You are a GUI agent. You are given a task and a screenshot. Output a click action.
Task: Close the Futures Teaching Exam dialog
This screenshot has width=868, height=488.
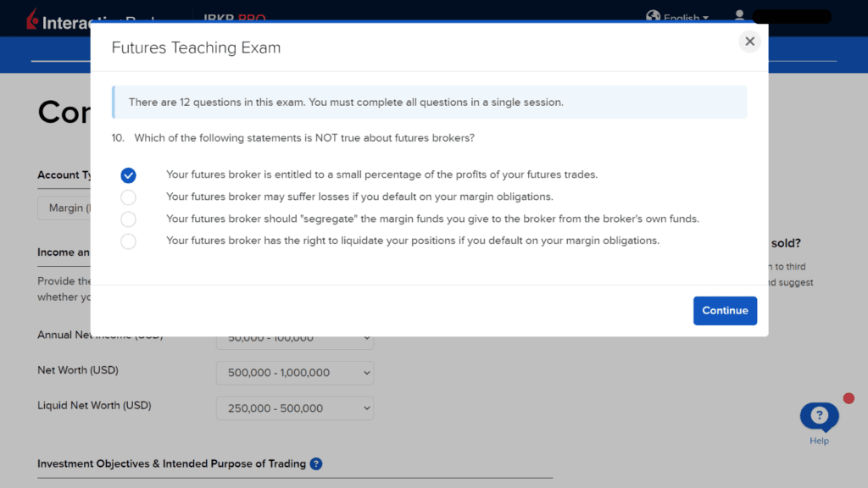tap(749, 41)
